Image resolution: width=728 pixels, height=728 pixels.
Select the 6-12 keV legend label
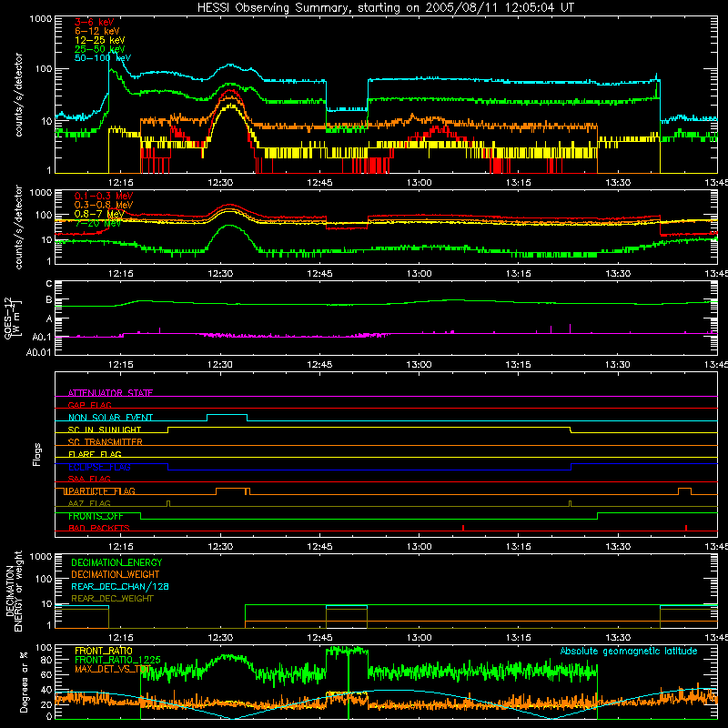(97, 31)
